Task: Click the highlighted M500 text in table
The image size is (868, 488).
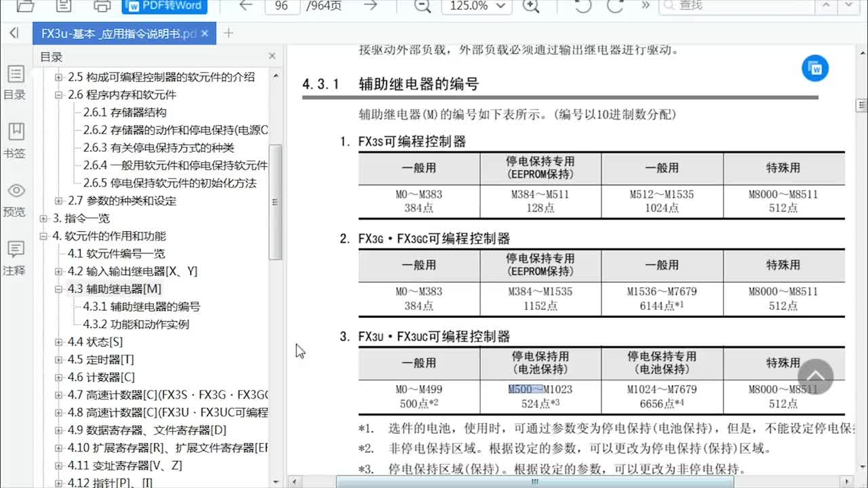Action: pyautogui.click(x=525, y=389)
